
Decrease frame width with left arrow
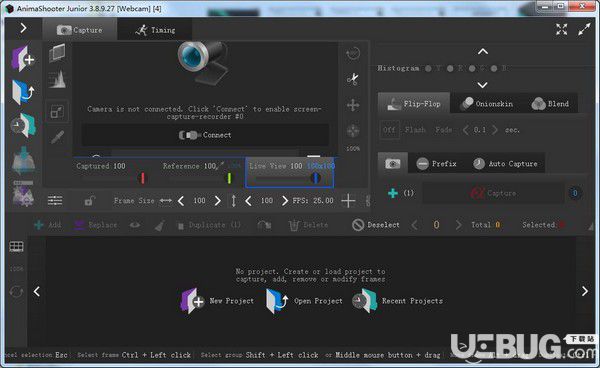pyautogui.click(x=181, y=200)
